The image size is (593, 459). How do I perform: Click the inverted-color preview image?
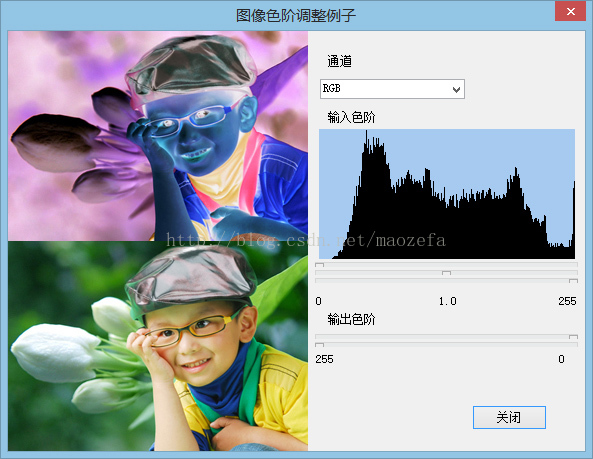(158, 136)
